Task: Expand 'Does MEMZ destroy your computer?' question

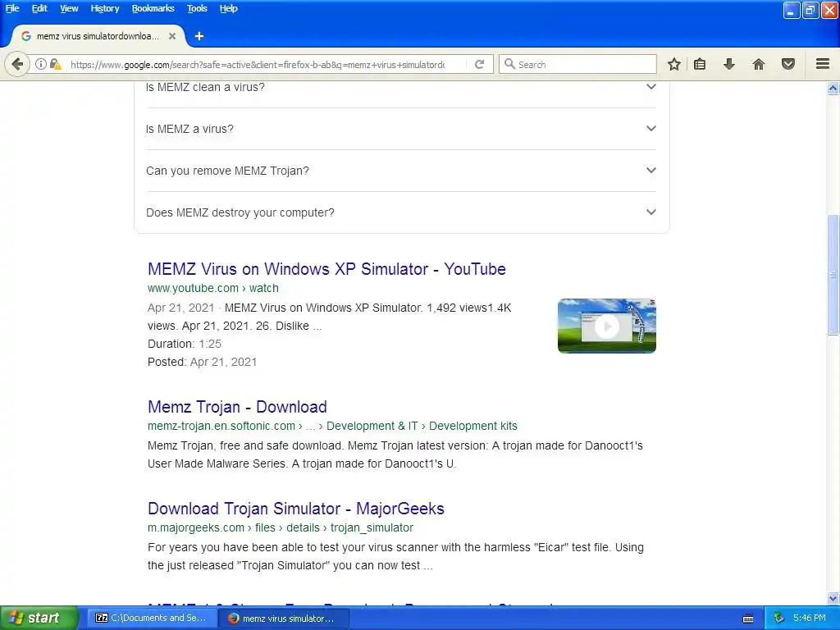Action: tap(400, 212)
